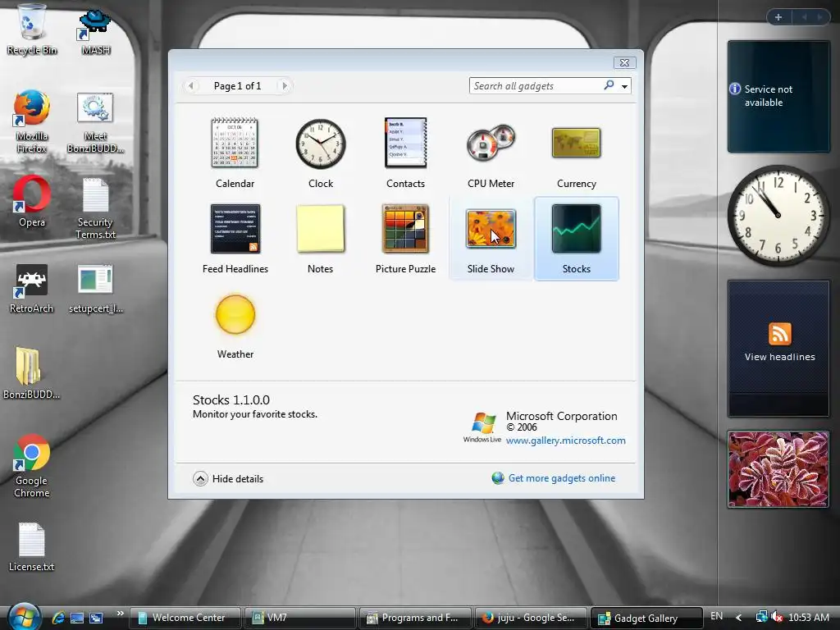Go to next gadget page

click(285, 85)
